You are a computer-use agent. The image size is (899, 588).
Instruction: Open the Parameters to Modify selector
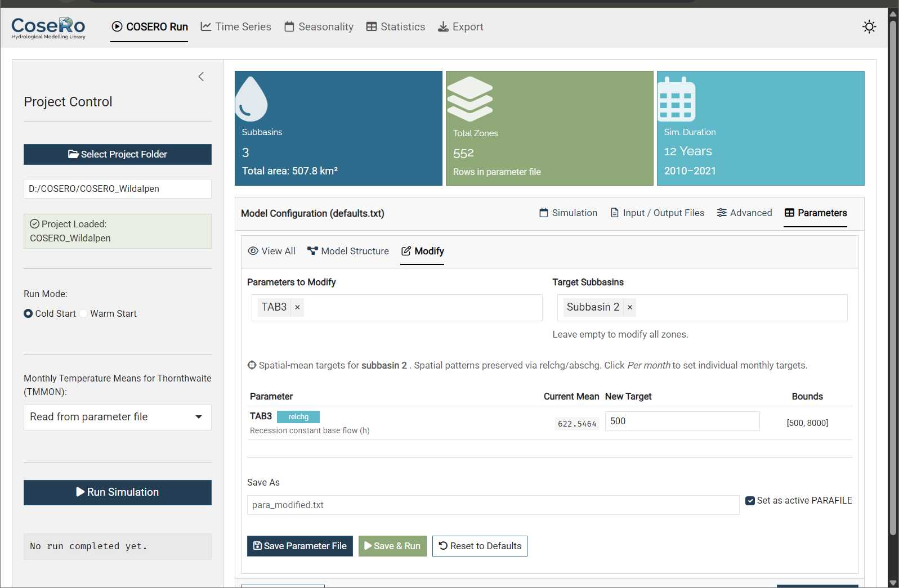coord(422,308)
